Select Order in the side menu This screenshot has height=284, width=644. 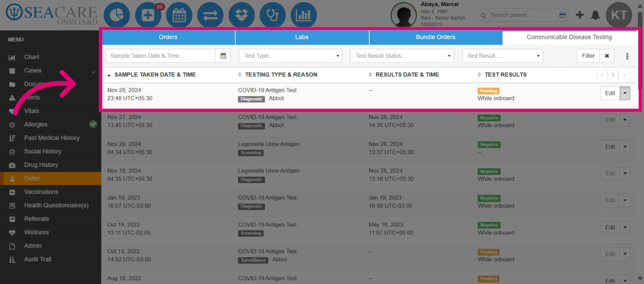pos(51,179)
